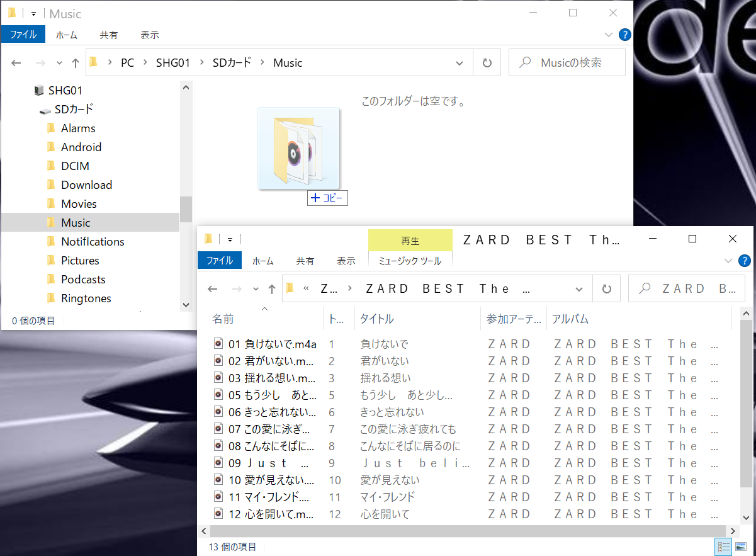This screenshot has width=756, height=556.
Task: Go up one level in the Music window
Action: click(x=76, y=63)
